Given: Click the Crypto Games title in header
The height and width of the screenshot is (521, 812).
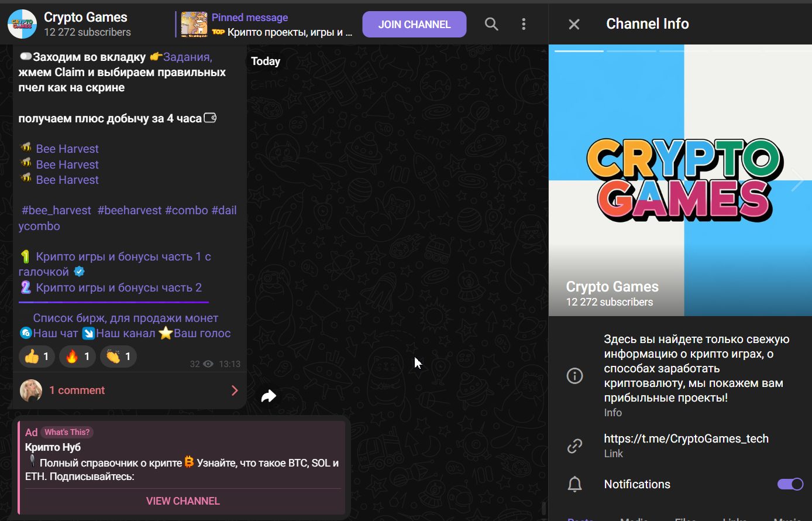Looking at the screenshot, I should (85, 18).
